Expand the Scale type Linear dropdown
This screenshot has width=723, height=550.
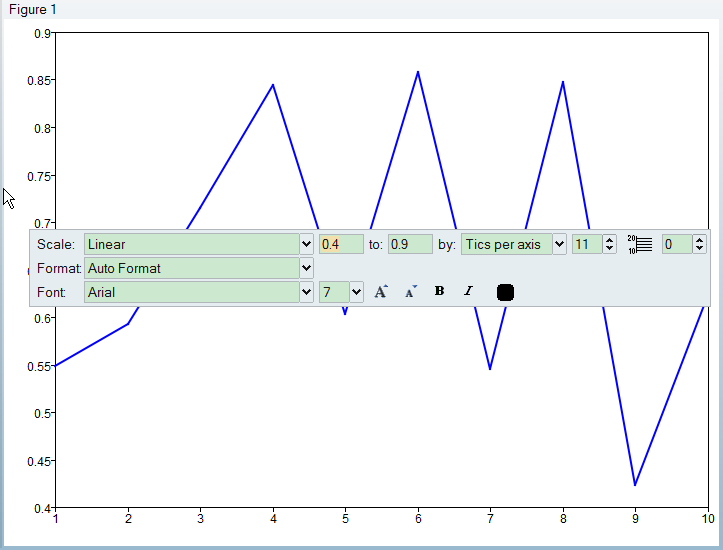click(x=306, y=244)
